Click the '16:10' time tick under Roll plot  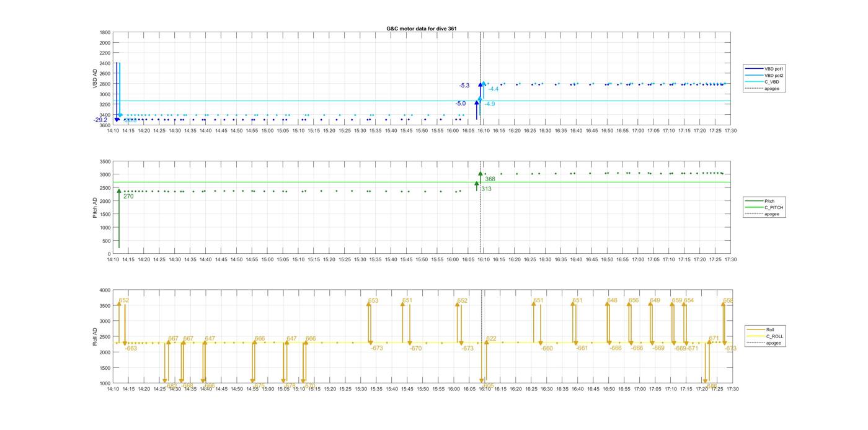(x=484, y=389)
